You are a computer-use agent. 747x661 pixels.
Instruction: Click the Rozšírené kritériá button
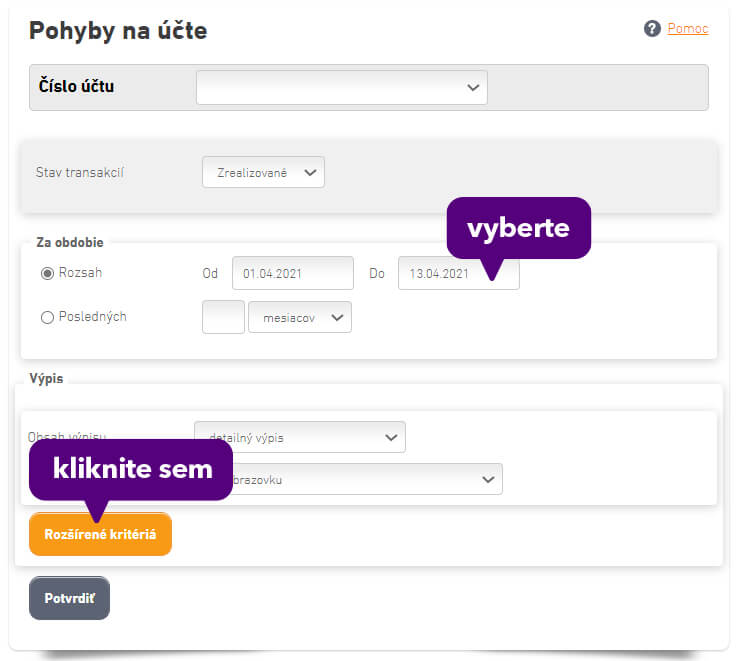click(101, 534)
